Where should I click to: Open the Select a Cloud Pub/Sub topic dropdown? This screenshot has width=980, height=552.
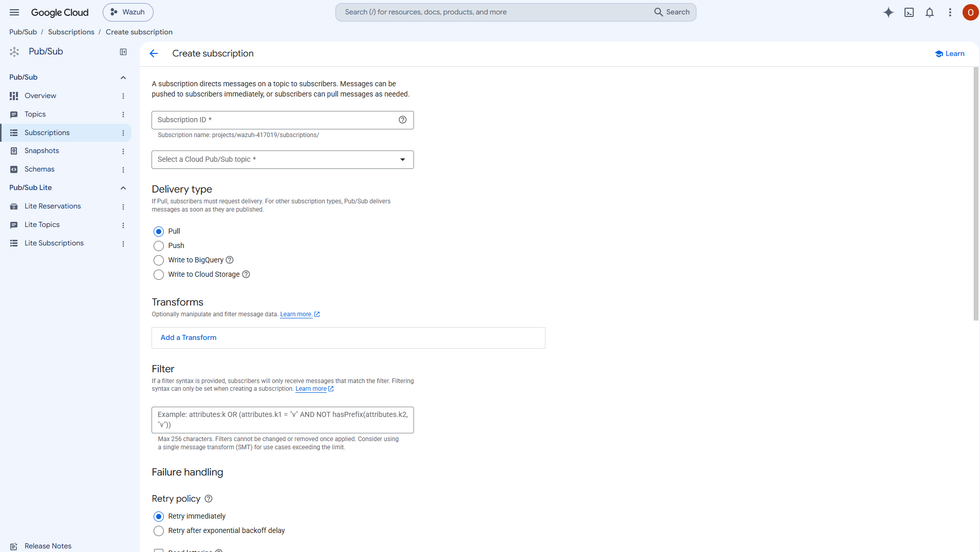point(282,160)
